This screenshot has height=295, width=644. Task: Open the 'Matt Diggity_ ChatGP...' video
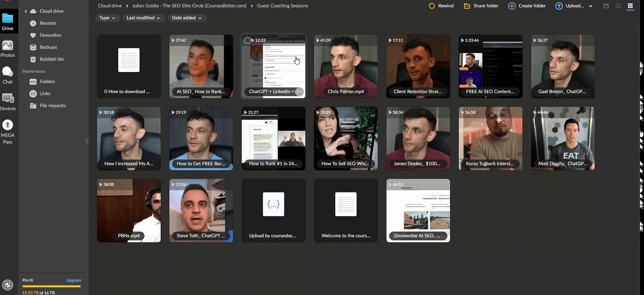tap(563, 138)
